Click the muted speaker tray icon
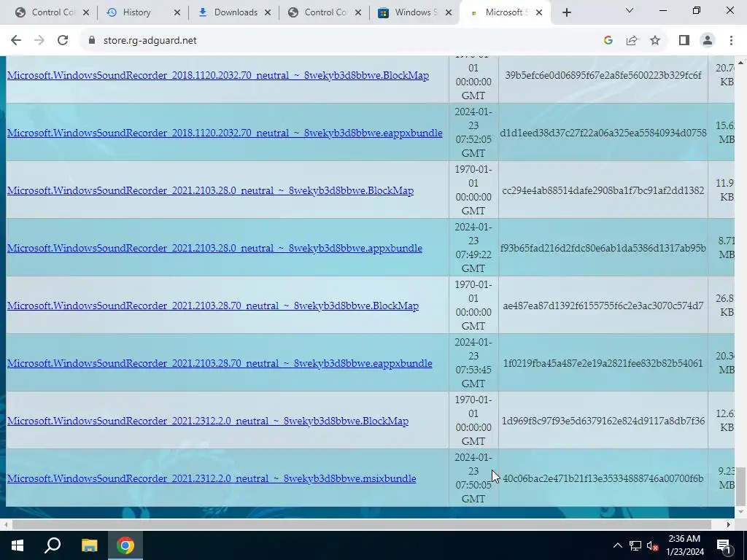The width and height of the screenshot is (747, 560). click(653, 545)
